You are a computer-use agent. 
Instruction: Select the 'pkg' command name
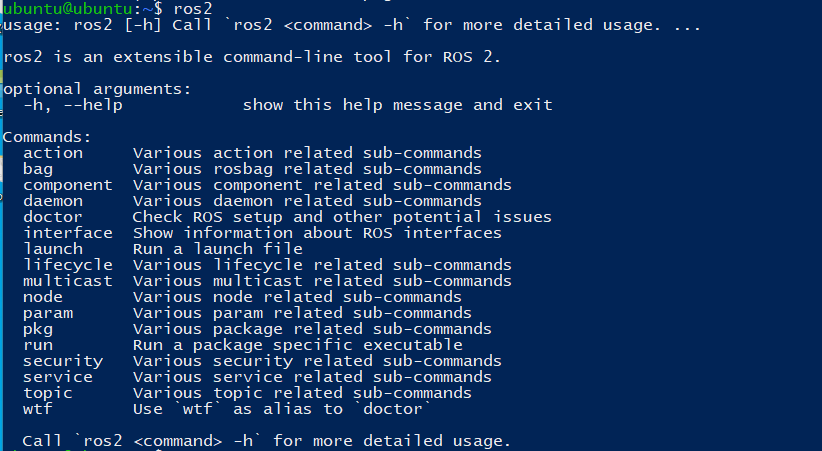pyautogui.click(x=37, y=329)
